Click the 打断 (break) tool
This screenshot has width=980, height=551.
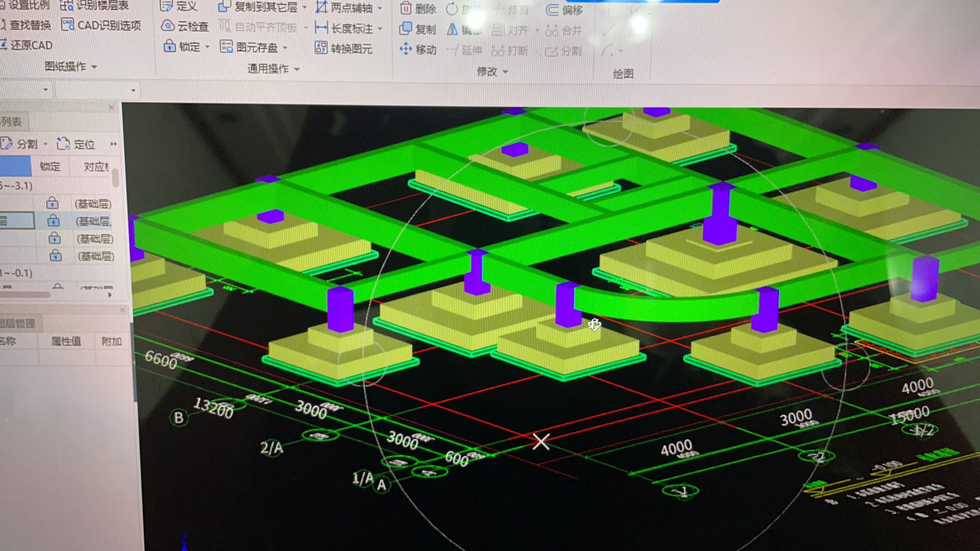coord(510,51)
